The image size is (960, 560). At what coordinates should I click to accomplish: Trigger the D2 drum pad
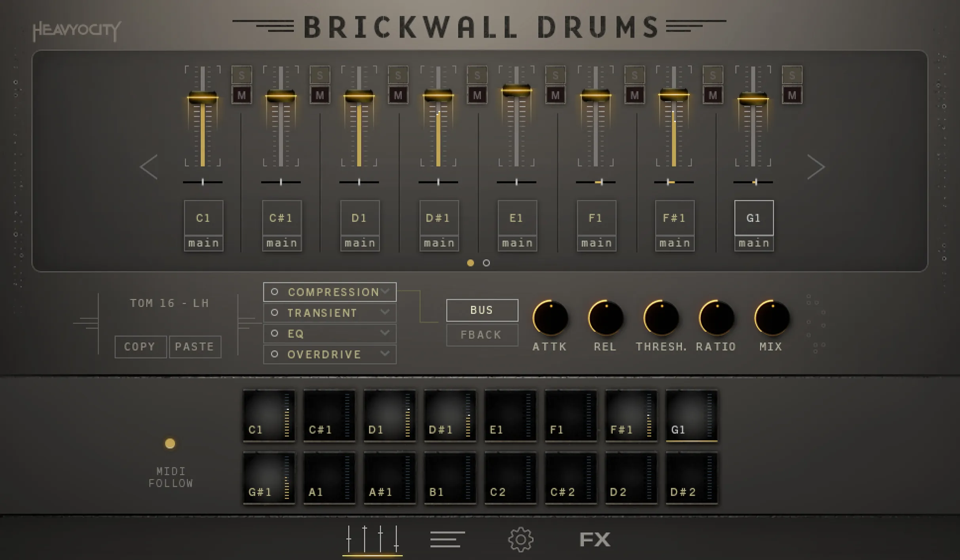[x=631, y=478]
